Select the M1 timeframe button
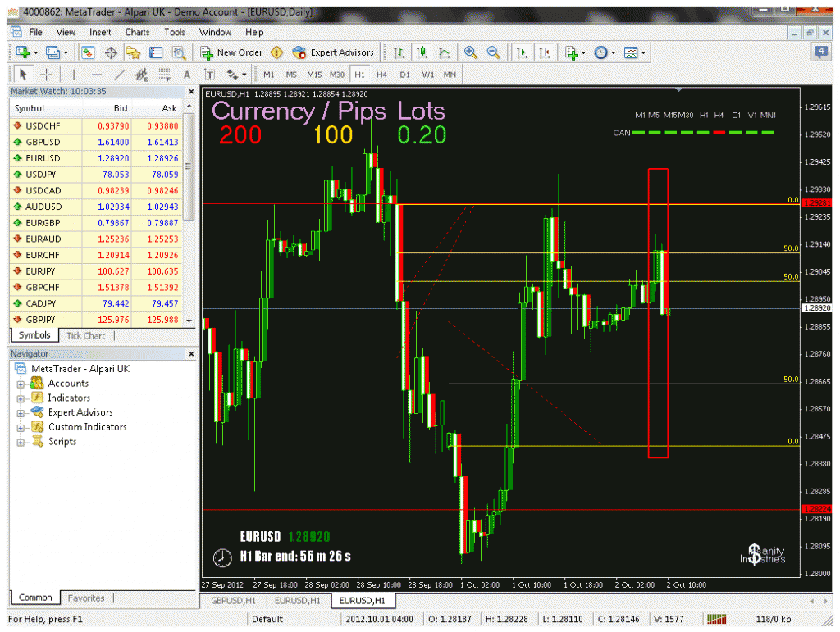 tap(269, 75)
